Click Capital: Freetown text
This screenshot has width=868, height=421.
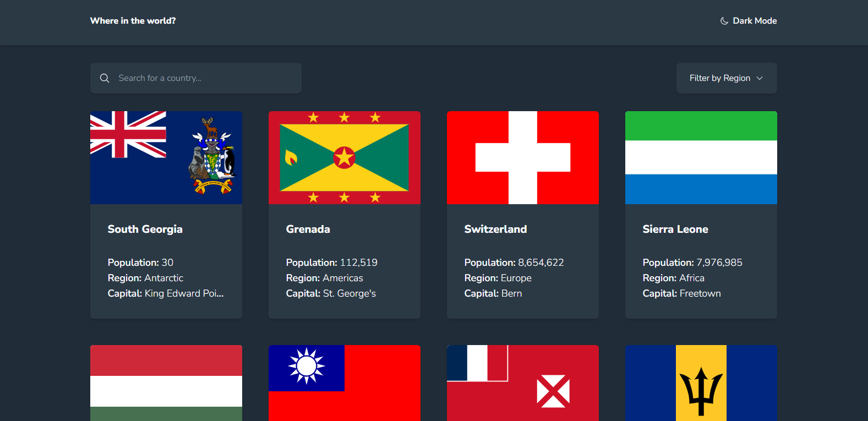coord(682,293)
